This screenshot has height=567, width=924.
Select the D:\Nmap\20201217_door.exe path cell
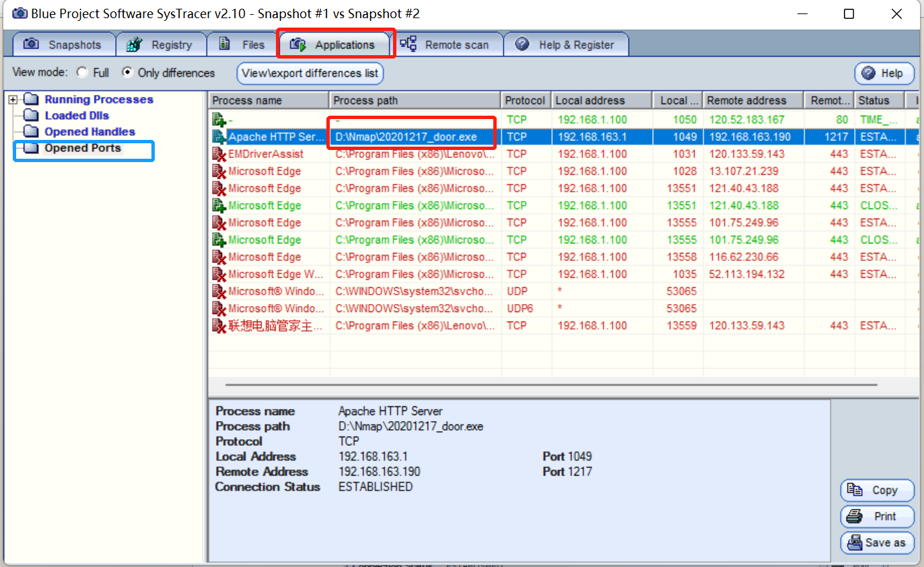coord(415,137)
